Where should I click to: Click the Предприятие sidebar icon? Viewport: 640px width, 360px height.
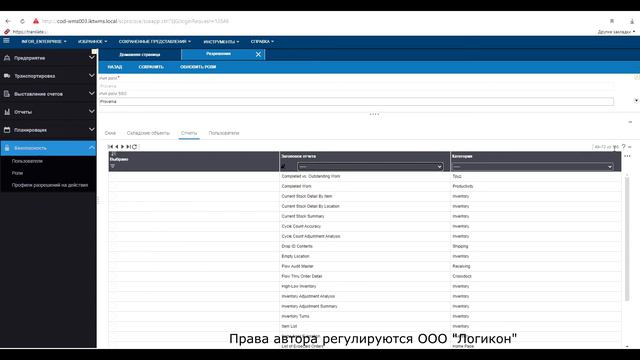click(x=7, y=58)
